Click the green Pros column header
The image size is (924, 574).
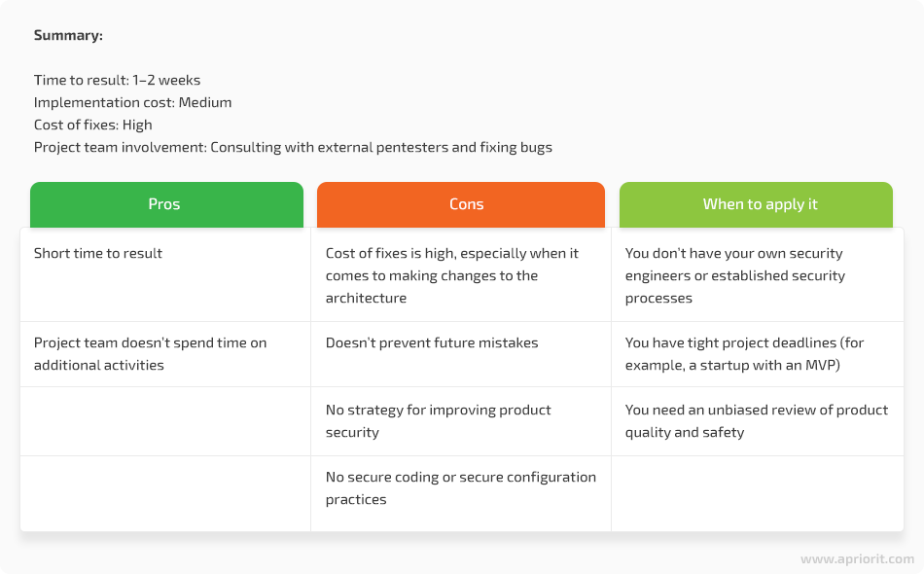[166, 204]
